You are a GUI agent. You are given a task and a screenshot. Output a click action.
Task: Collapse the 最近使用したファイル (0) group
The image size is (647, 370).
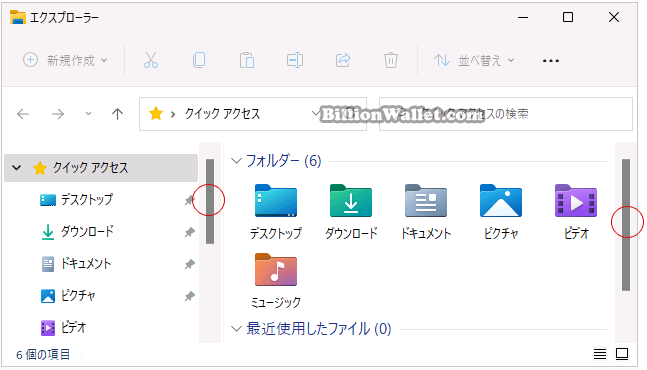(x=236, y=329)
